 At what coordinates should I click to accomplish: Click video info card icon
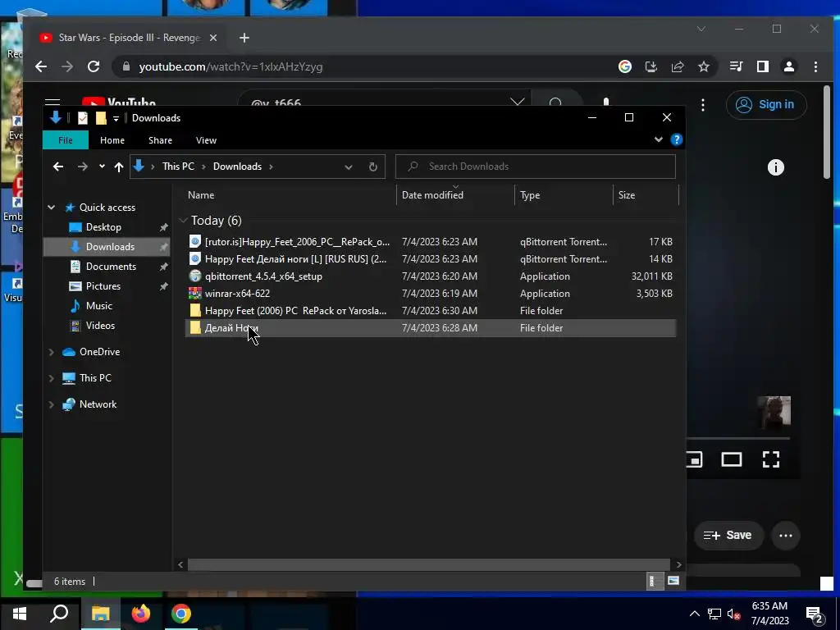[x=776, y=167]
